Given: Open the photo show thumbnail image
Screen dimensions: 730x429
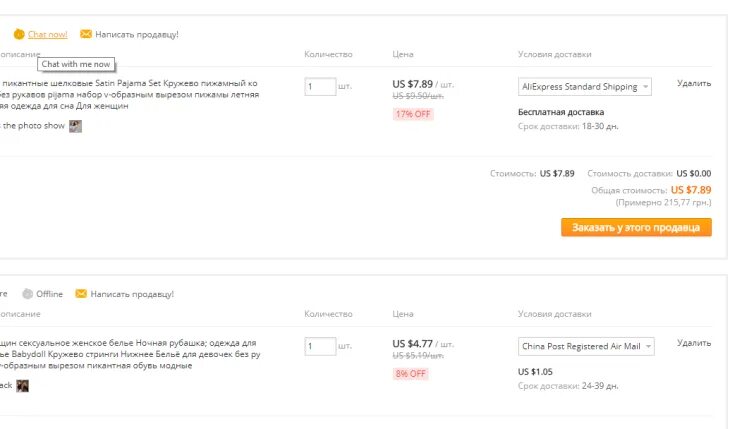Looking at the screenshot, I should click(75, 126).
